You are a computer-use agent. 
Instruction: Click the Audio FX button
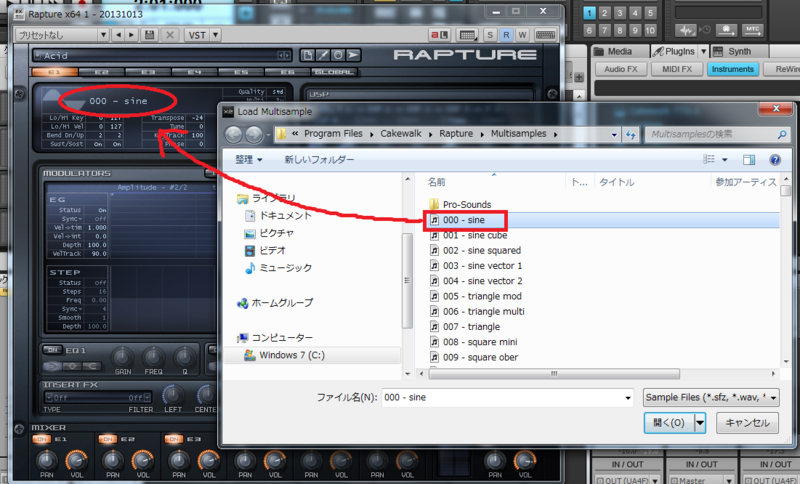(621, 69)
